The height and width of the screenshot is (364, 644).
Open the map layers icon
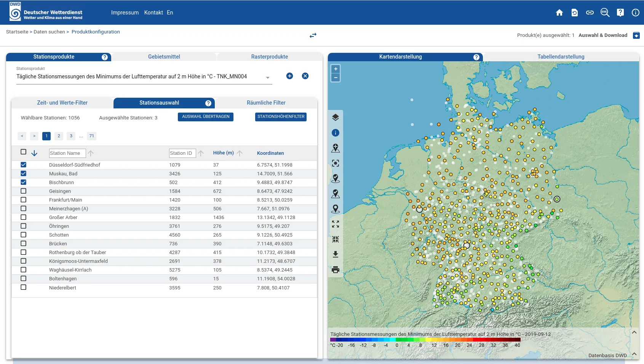pos(336,118)
